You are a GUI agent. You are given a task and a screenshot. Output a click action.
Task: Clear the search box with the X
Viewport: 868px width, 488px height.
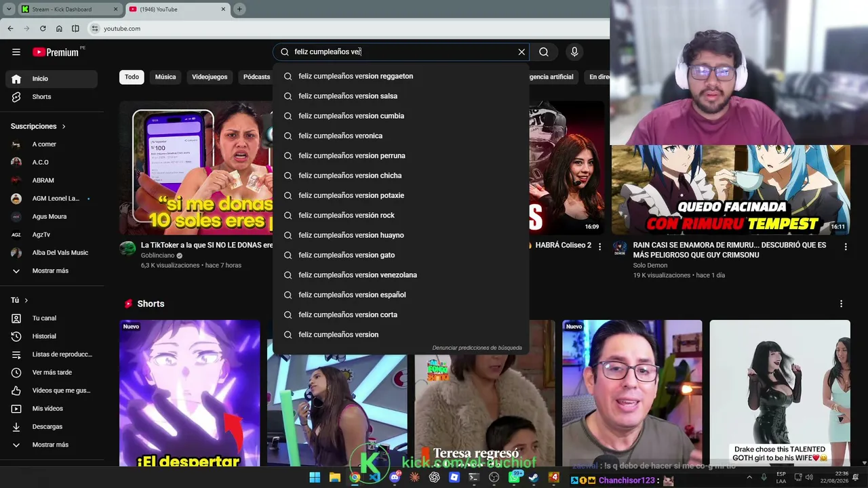[521, 52]
